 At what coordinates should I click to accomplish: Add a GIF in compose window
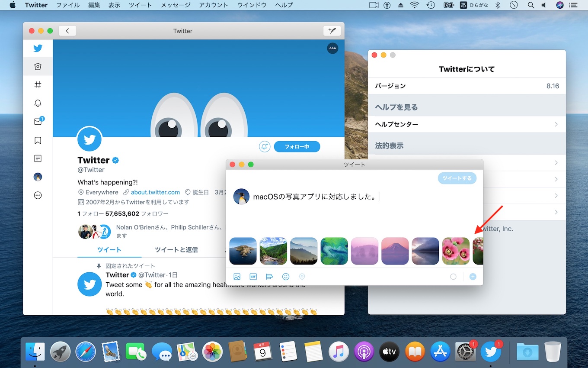coord(253,277)
